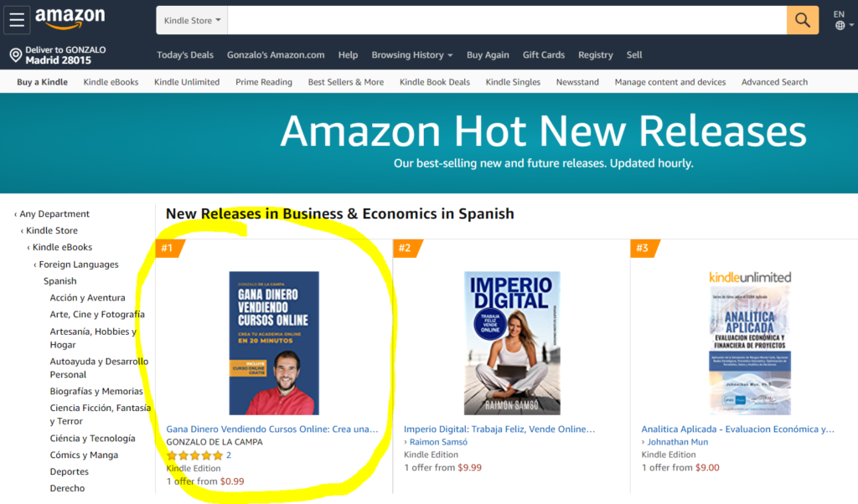The width and height of the screenshot is (858, 504).
Task: Expand the Browsing History dropdown
Action: coord(411,55)
